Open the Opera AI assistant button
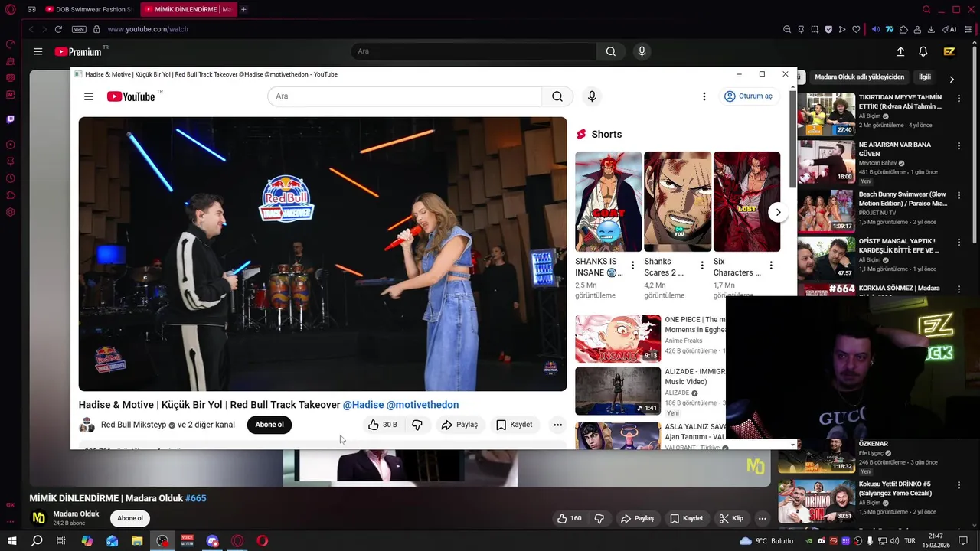 pos(949,29)
